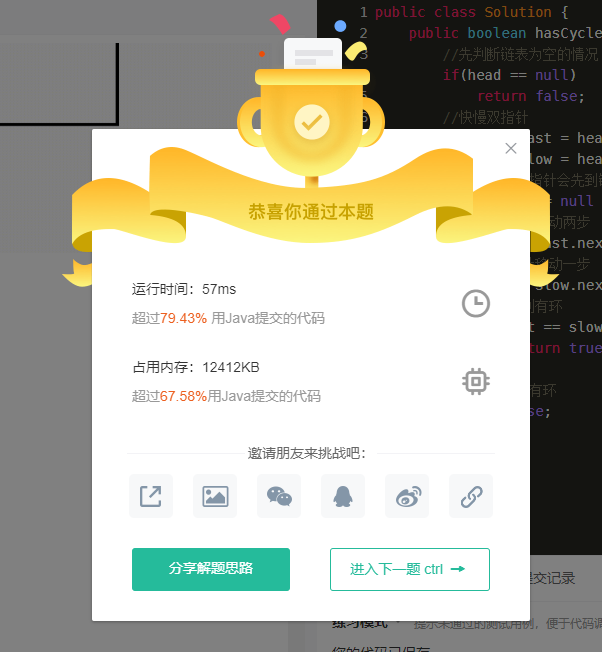Click the clock runtime icon

tap(476, 304)
